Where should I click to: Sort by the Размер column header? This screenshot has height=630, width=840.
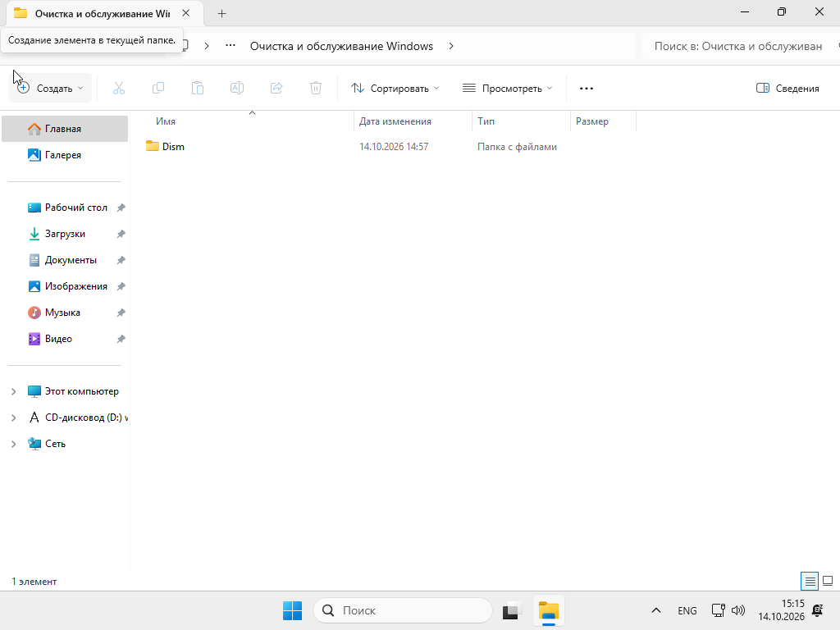(x=592, y=121)
